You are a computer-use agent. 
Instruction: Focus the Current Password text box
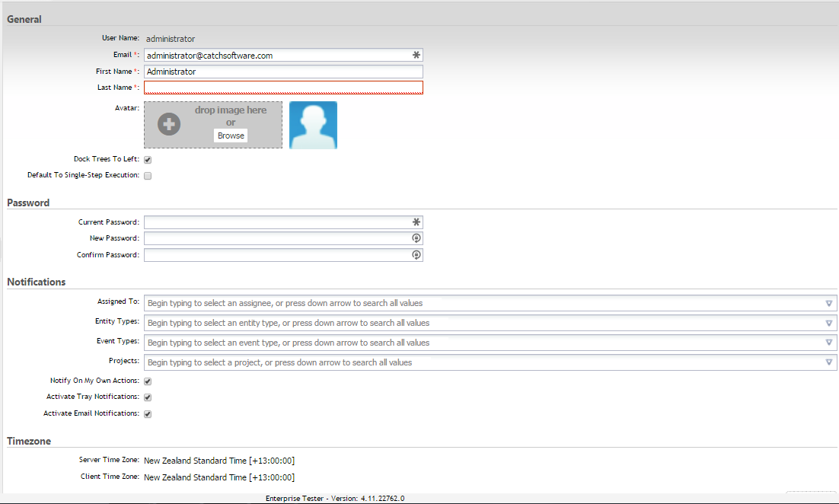[x=277, y=222]
